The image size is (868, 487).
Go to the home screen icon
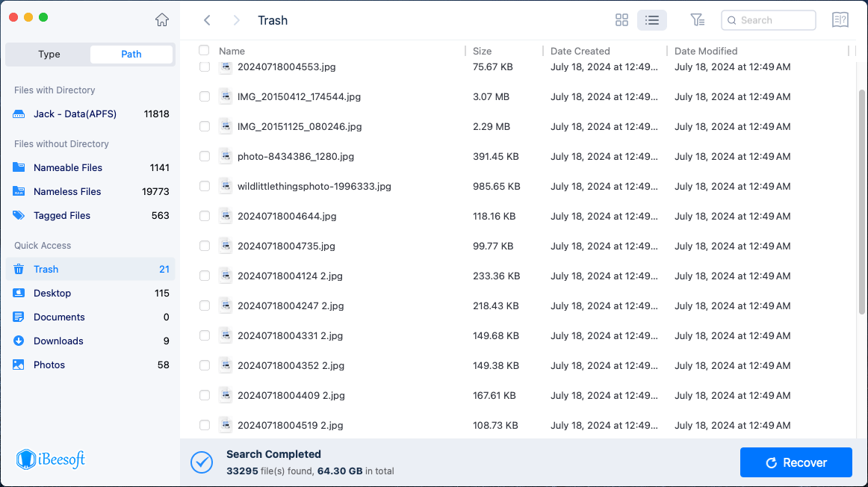point(161,20)
